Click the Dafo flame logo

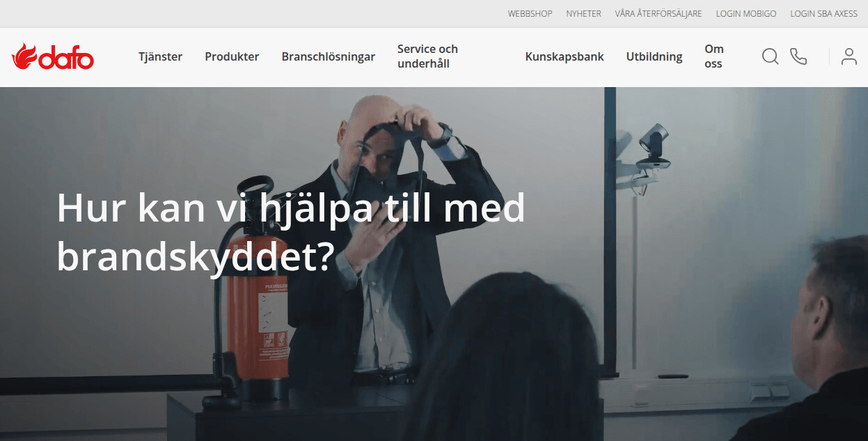pos(53,56)
